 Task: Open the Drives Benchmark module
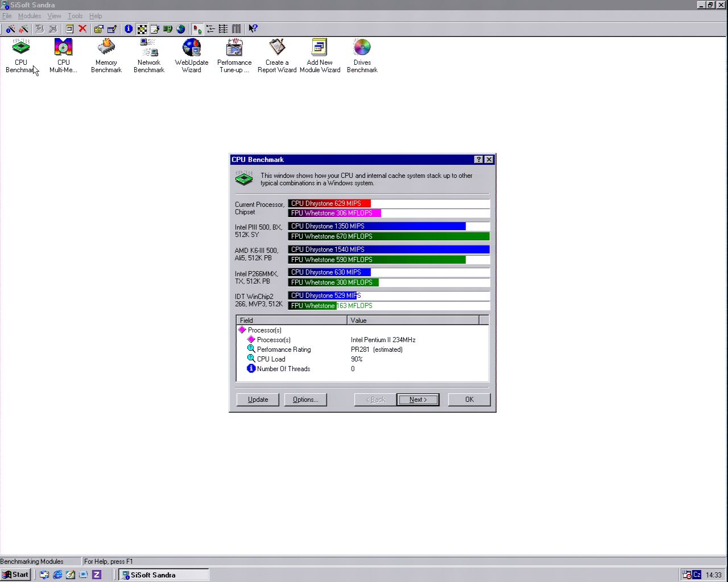point(362,48)
